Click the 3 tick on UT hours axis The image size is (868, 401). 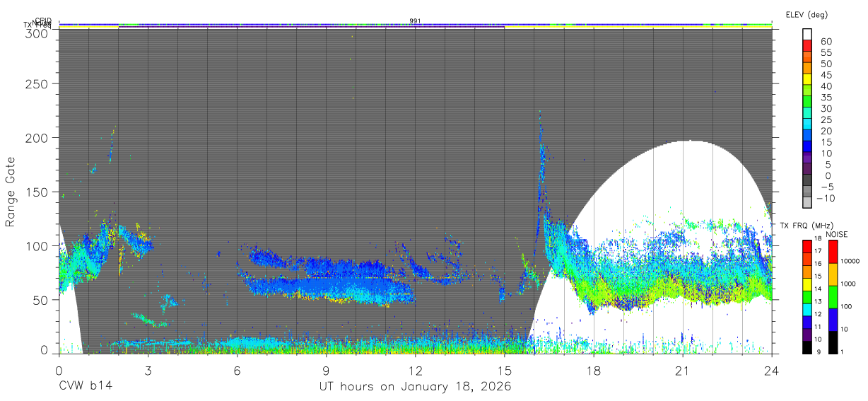pyautogui.click(x=148, y=370)
